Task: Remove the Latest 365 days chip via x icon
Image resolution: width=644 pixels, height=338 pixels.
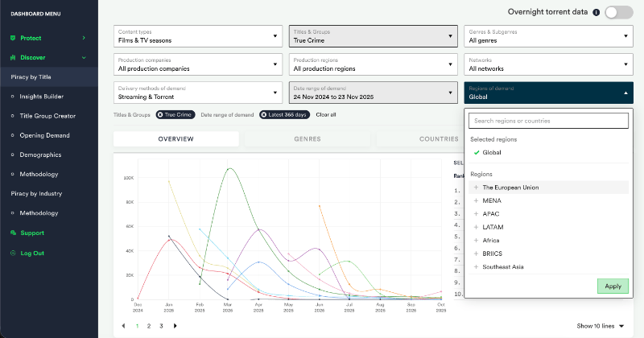Action: pos(264,115)
